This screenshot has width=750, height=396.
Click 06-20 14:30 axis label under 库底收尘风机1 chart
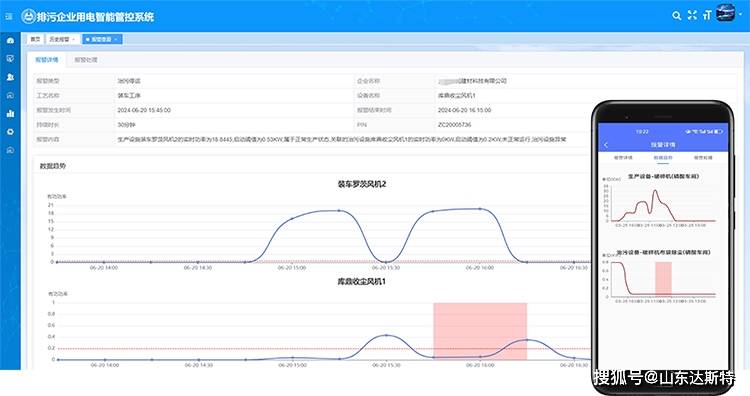198,365
